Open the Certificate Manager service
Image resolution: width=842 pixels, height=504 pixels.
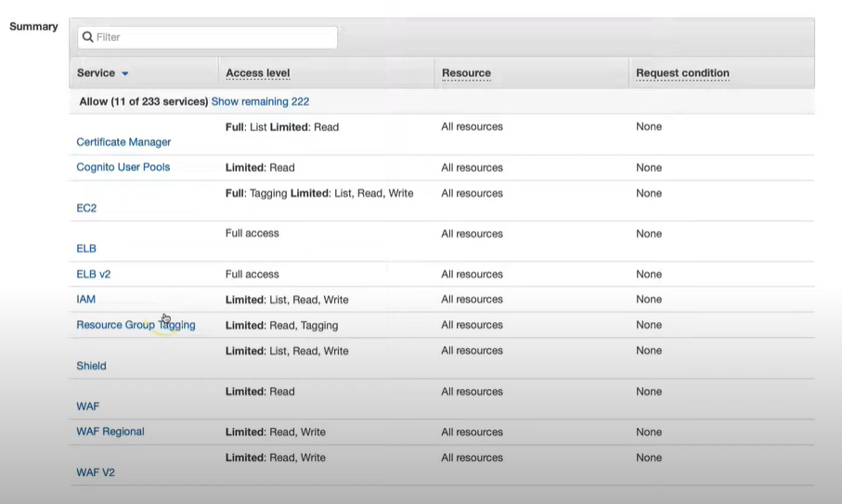(123, 142)
